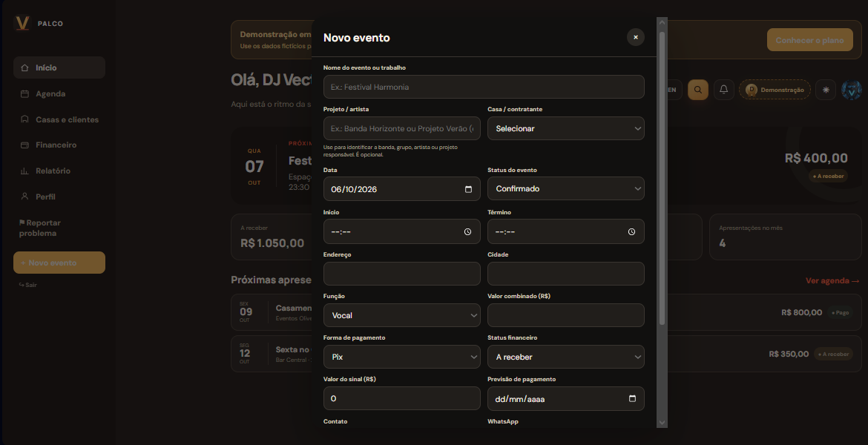
Task: Click the A receber badge under R$ 400,00
Action: [x=829, y=176]
